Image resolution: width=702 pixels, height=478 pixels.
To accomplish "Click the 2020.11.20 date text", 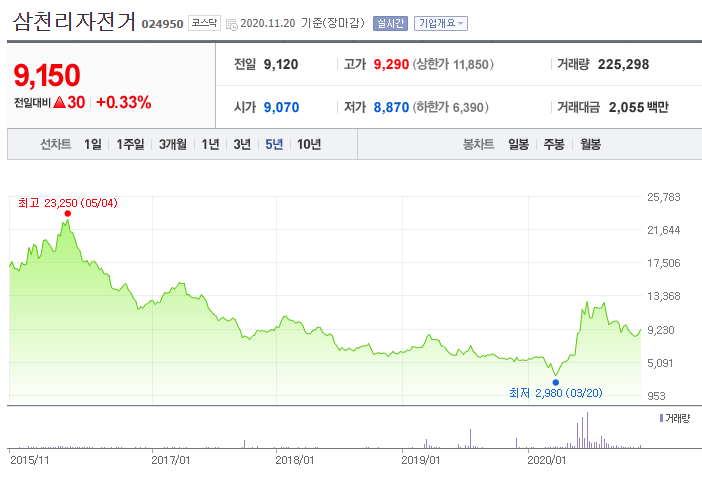I will 268,23.
